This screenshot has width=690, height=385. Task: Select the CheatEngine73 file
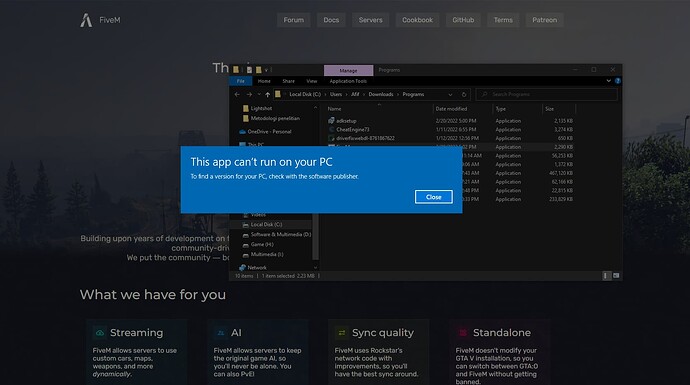click(352, 129)
